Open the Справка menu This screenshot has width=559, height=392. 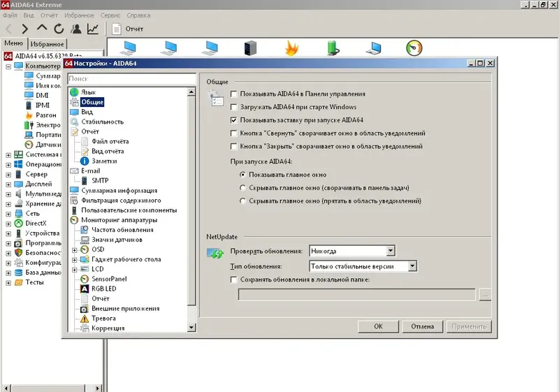[138, 15]
